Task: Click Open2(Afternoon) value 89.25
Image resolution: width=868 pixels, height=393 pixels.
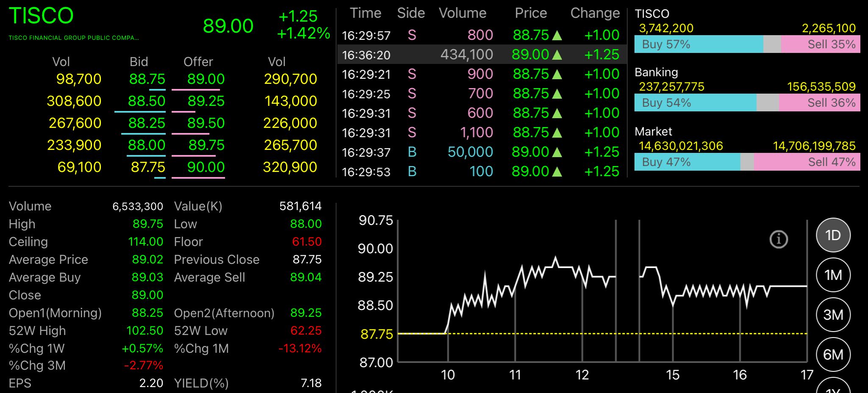Action: coord(306,313)
